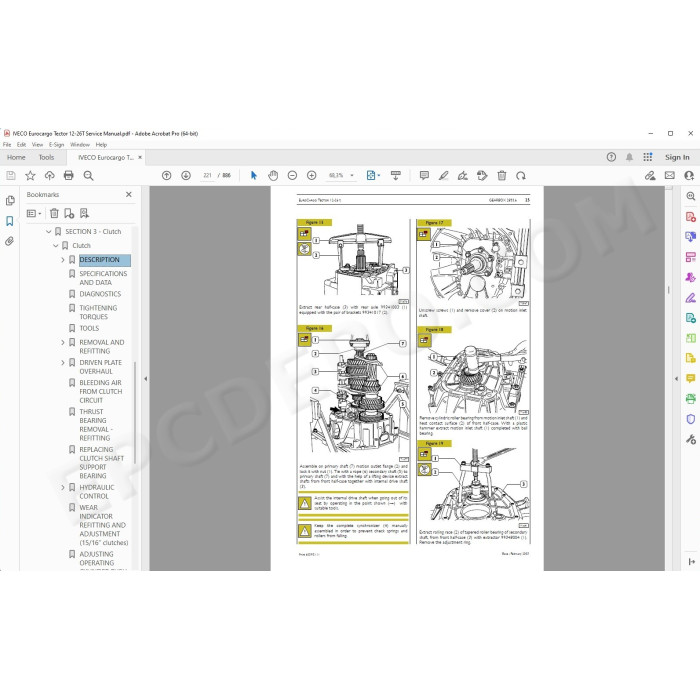Image resolution: width=700 pixels, height=700 pixels.
Task: Add document to starred with star icon
Action: pyautogui.click(x=30, y=175)
